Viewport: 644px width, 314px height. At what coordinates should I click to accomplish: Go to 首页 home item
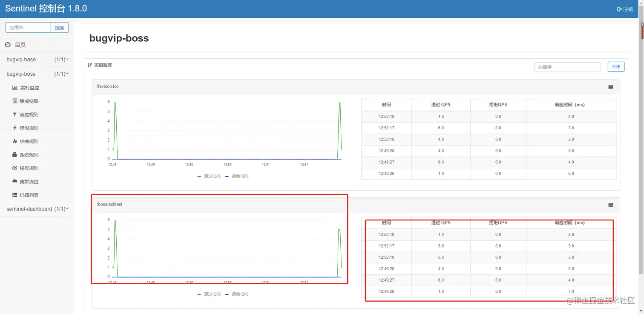click(x=20, y=45)
